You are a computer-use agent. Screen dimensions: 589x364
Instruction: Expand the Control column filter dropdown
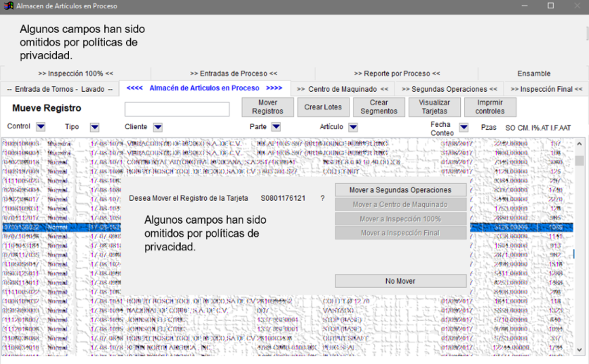click(x=41, y=127)
